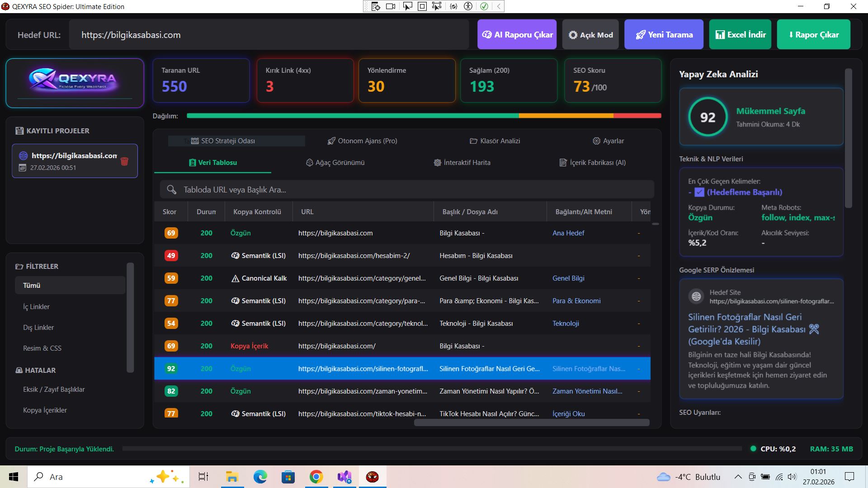Toggle Açık Mod light theme button
868x488 pixels.
590,35
